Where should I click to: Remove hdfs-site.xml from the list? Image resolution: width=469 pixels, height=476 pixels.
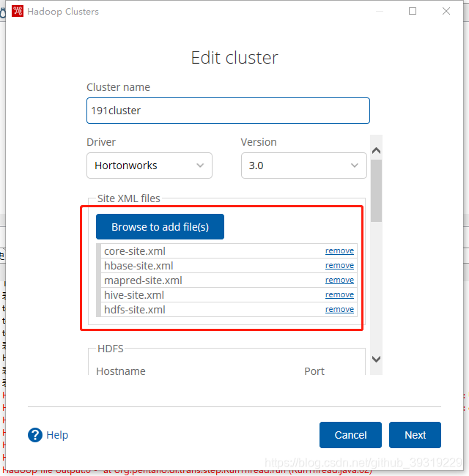(x=339, y=309)
